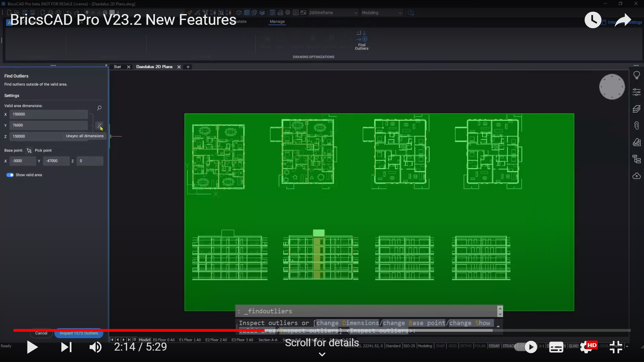Open the Structure tree panel icon
Screen dimensions: 644x362
[x=636, y=159]
